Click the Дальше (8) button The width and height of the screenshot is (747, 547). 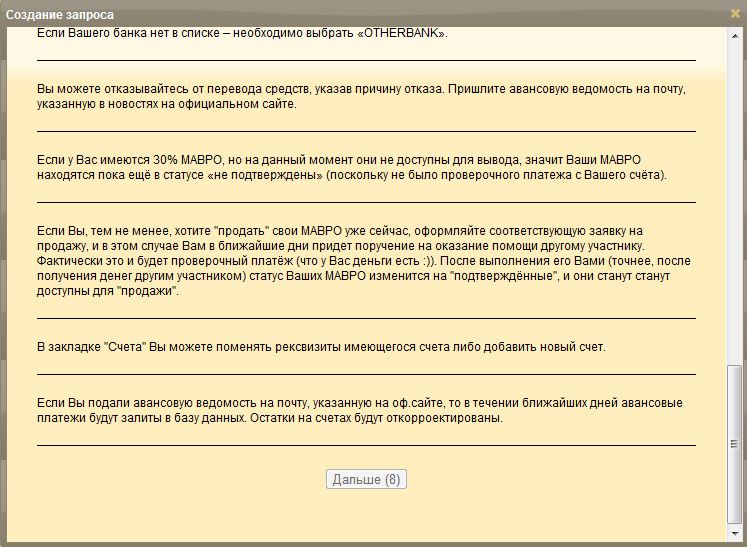click(366, 479)
